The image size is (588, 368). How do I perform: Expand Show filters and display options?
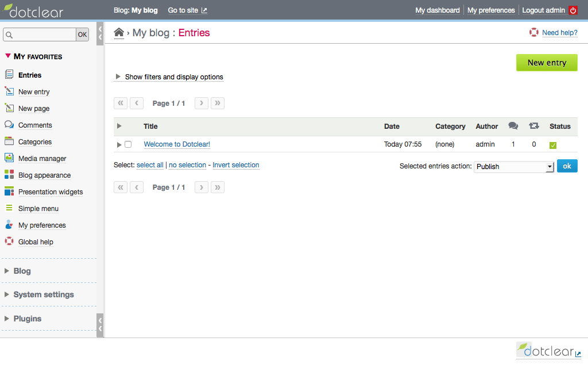click(x=169, y=77)
